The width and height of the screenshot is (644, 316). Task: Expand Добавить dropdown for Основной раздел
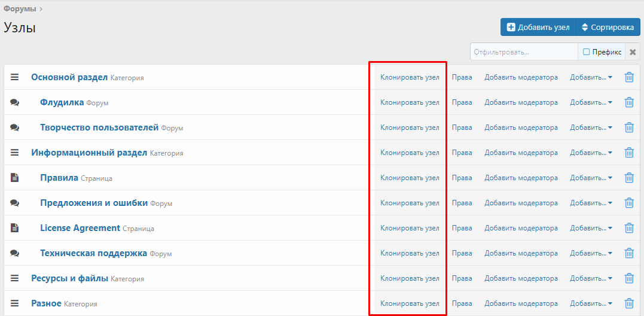(591, 77)
